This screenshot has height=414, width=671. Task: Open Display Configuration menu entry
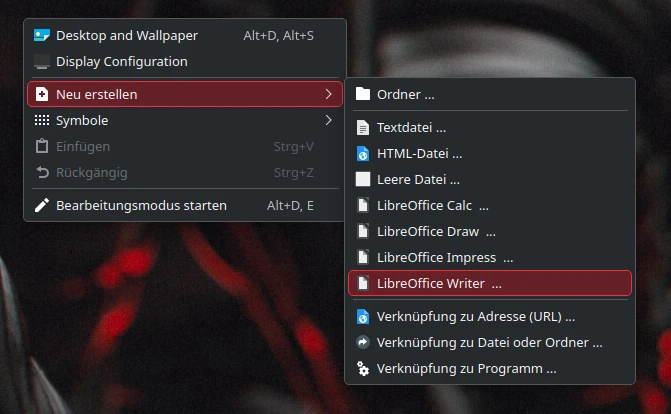point(185,62)
